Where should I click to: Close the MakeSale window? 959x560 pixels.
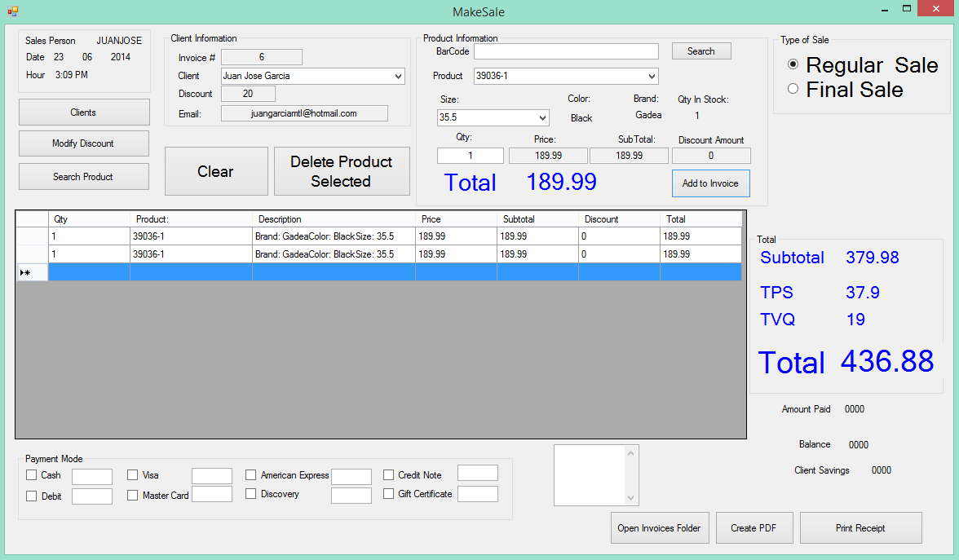click(936, 8)
